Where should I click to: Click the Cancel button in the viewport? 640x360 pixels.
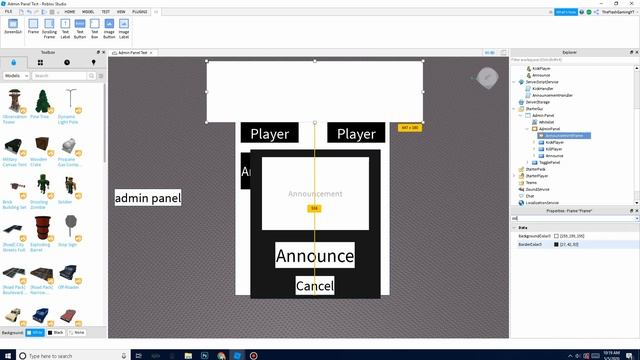[x=315, y=286]
